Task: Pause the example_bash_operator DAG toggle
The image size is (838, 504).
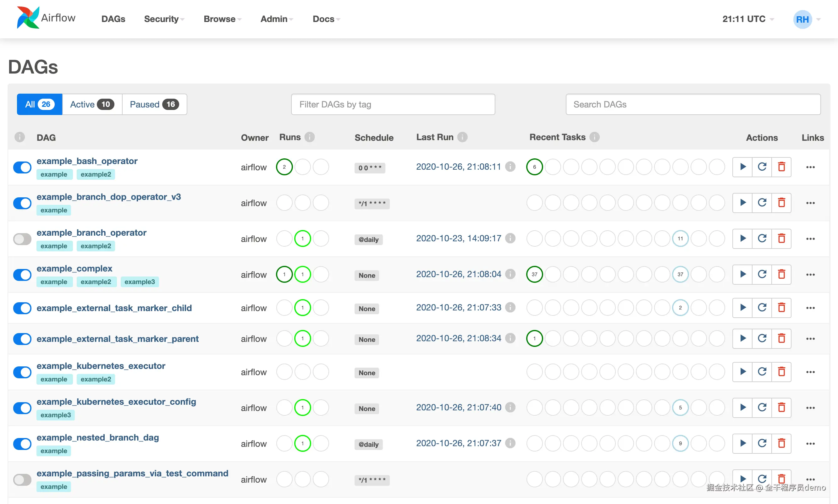Action: (22, 167)
